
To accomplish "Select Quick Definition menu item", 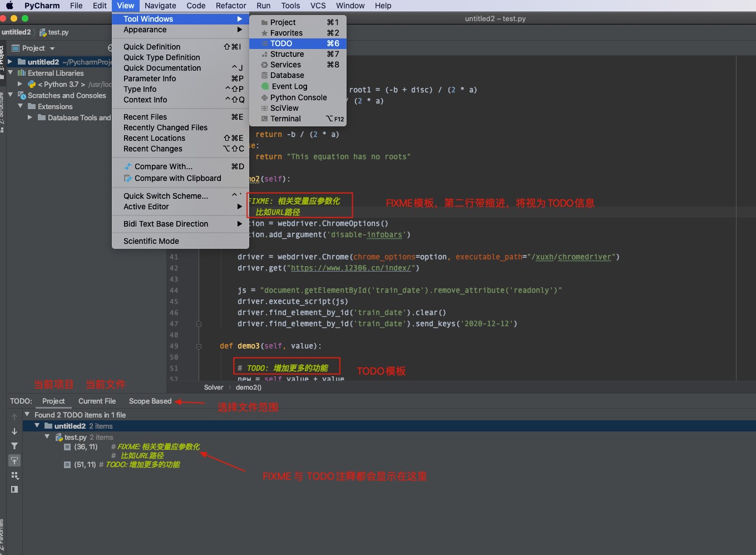I will pyautogui.click(x=180, y=47).
